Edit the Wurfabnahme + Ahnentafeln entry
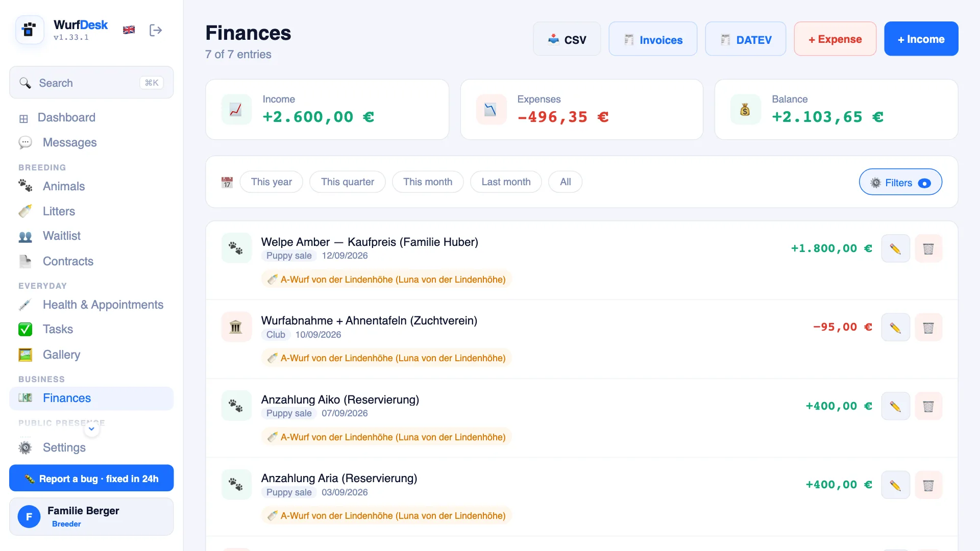The width and height of the screenshot is (980, 551). click(895, 328)
